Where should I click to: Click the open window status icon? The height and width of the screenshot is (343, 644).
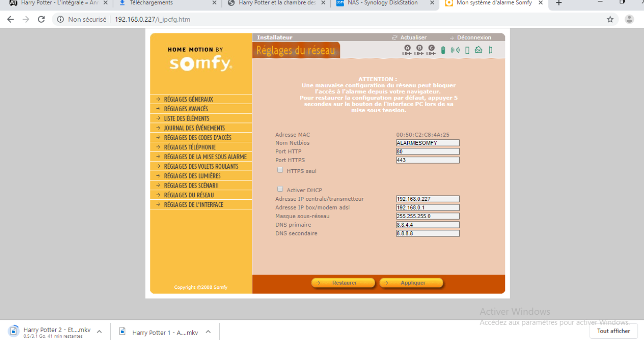491,50
